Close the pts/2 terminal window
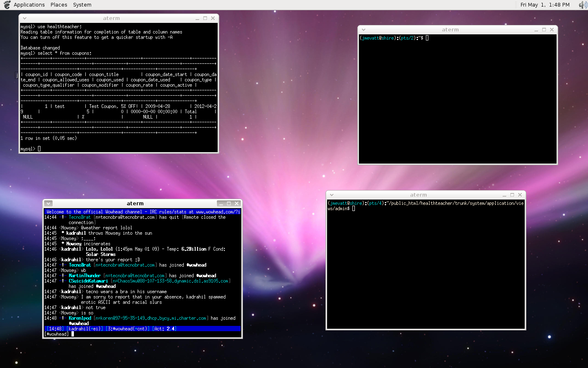 coord(552,30)
